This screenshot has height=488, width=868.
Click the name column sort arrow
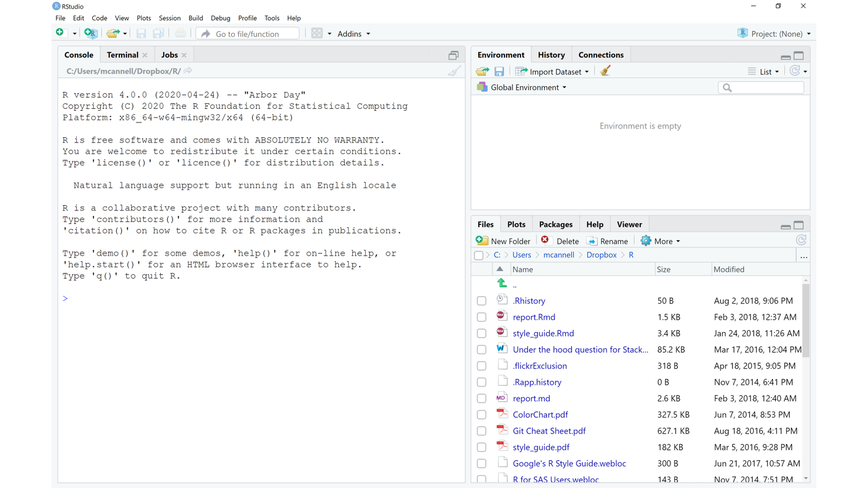[x=500, y=269]
